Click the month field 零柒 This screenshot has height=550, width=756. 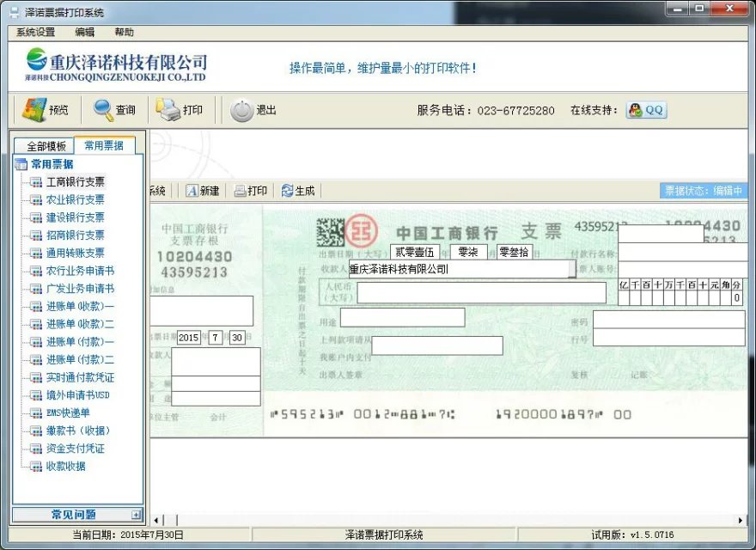click(469, 252)
